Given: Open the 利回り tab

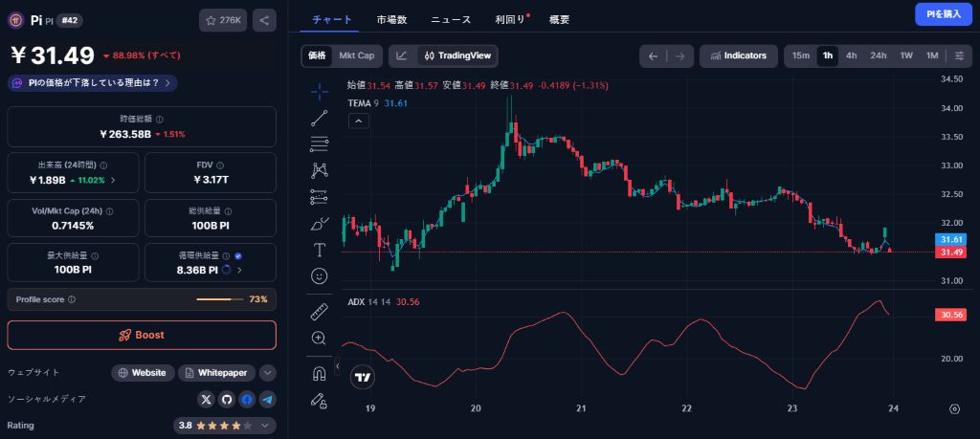Looking at the screenshot, I should [x=511, y=20].
